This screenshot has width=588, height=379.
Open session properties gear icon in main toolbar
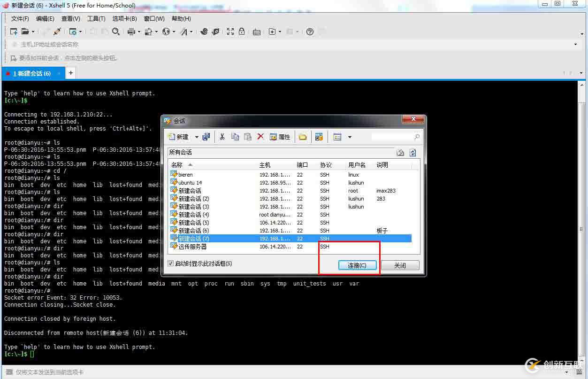(73, 31)
